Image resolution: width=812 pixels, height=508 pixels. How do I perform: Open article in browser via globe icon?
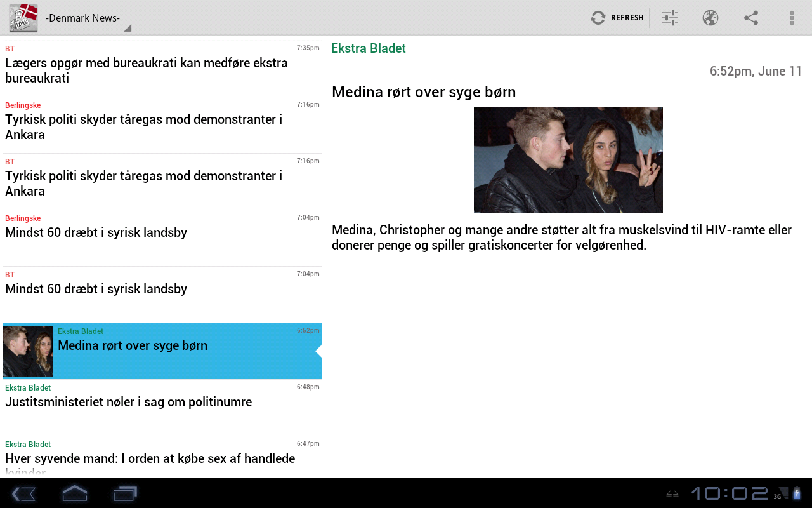[x=710, y=18]
